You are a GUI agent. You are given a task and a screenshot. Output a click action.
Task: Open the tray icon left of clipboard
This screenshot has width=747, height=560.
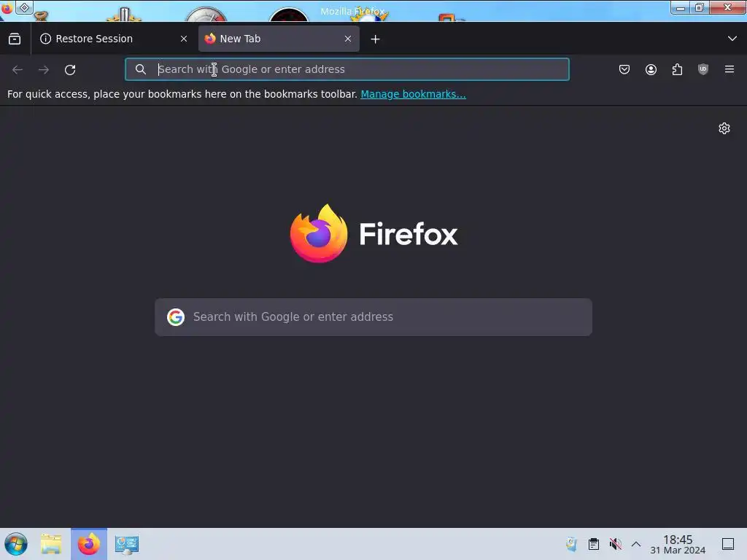coord(571,544)
